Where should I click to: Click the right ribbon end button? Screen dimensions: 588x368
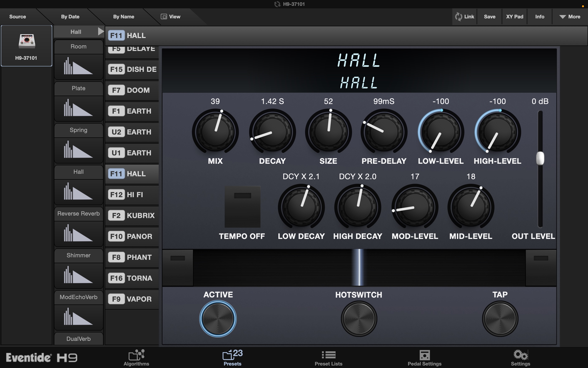click(541, 268)
